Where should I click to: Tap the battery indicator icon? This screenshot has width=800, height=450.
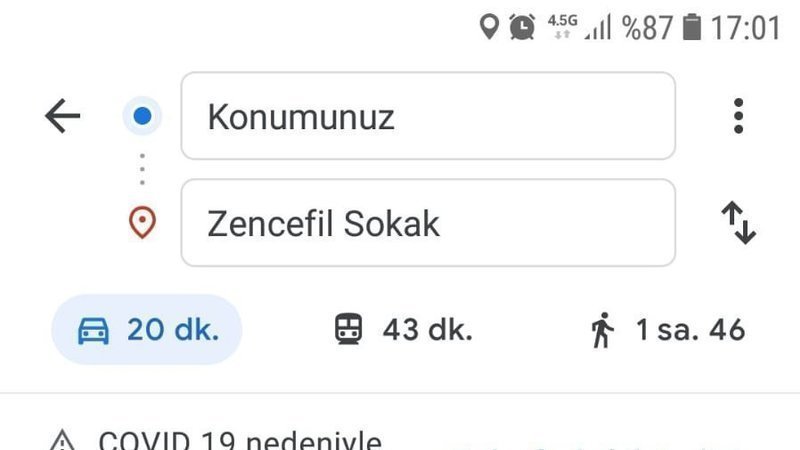pos(692,27)
